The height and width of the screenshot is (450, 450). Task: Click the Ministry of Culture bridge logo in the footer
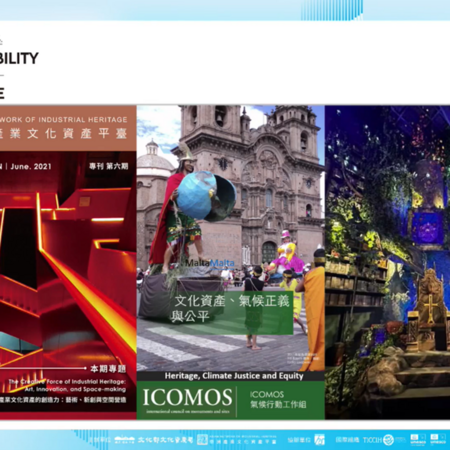coord(125,440)
